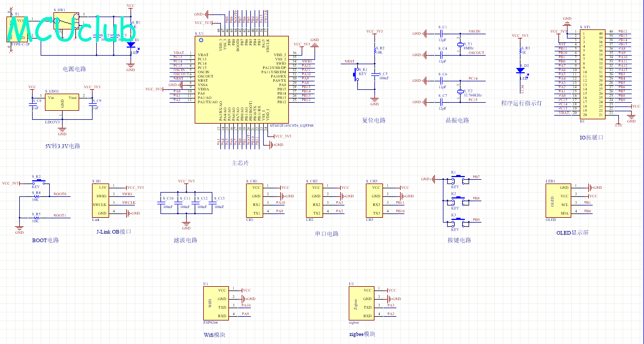The height and width of the screenshot is (344, 644).
Task: Select capacitor S_C7 on PC15 line
Action: point(442,102)
